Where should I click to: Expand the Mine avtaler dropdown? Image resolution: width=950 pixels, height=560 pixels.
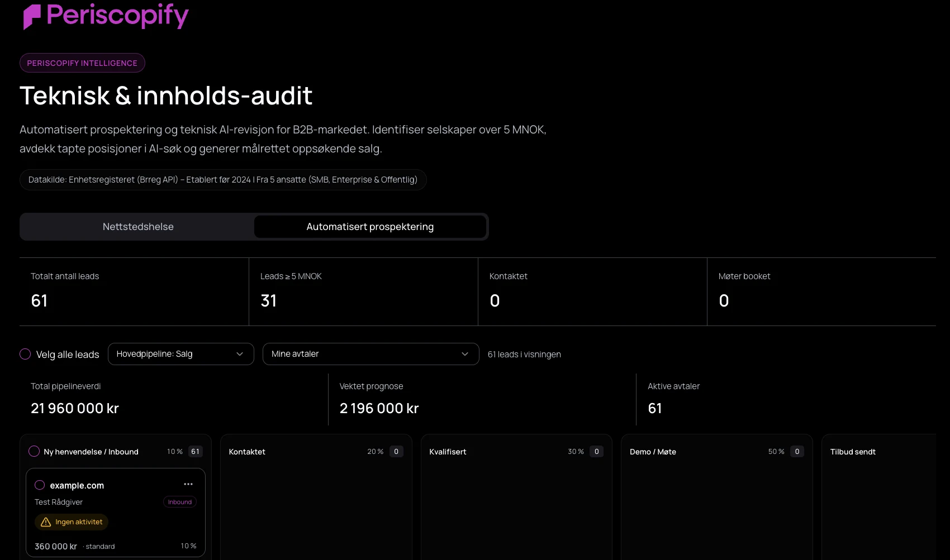(x=371, y=354)
